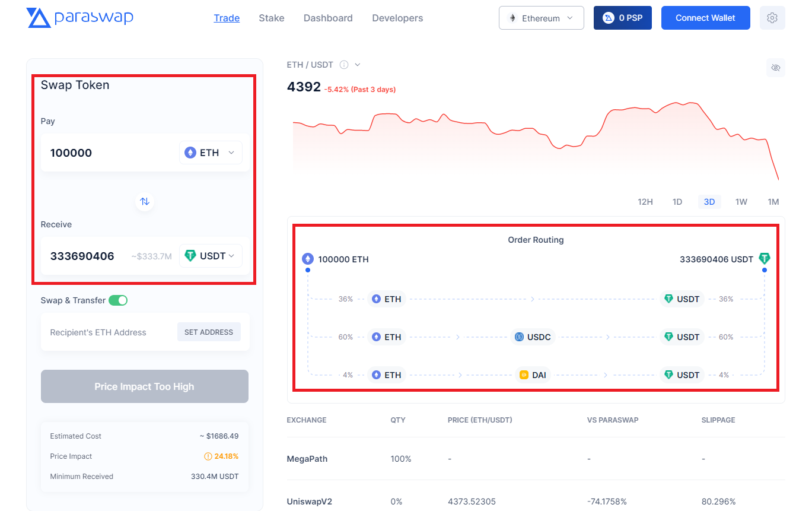Screen dimensions: 812x511
Task: Open ETH pay token selector
Action: (211, 153)
